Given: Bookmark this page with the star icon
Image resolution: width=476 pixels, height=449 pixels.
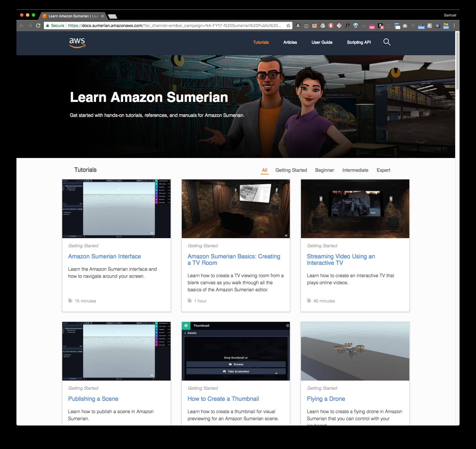Looking at the screenshot, I should [288, 26].
